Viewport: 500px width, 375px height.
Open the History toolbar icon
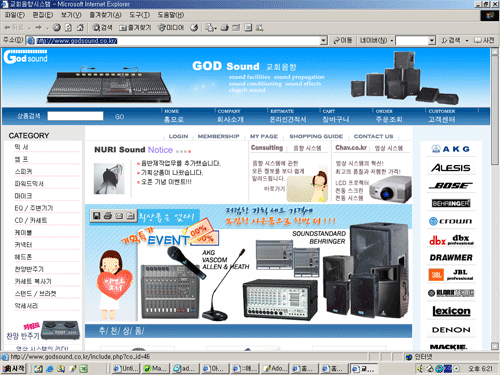(194, 28)
